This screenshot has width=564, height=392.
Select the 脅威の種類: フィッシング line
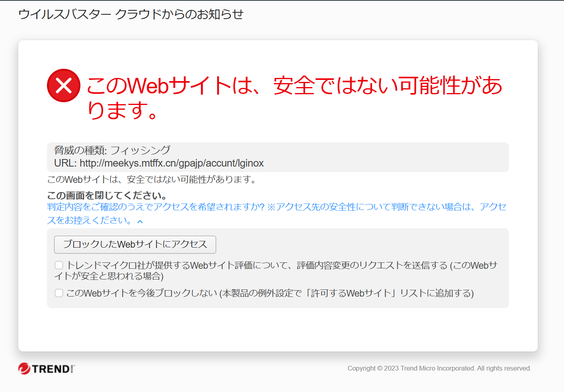(112, 150)
